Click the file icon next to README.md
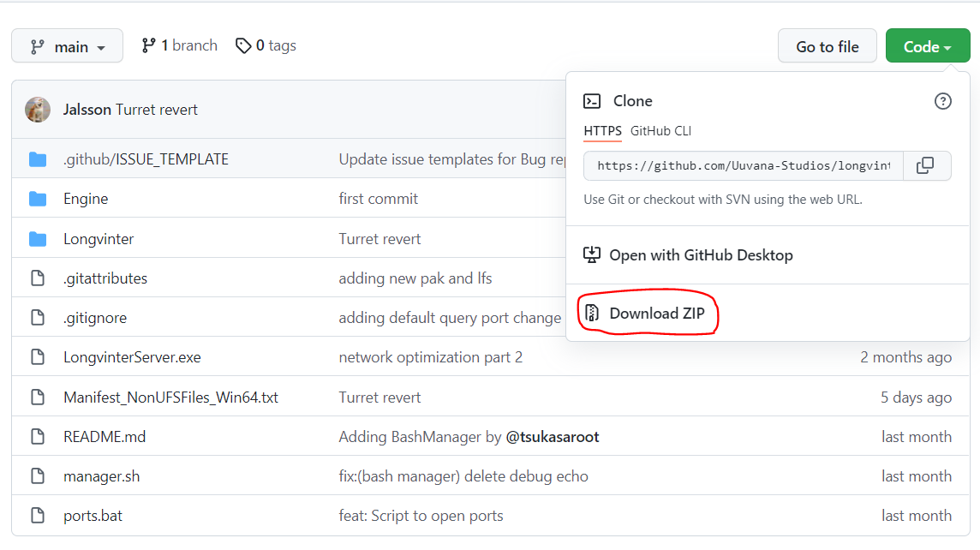The image size is (980, 550). point(38,436)
